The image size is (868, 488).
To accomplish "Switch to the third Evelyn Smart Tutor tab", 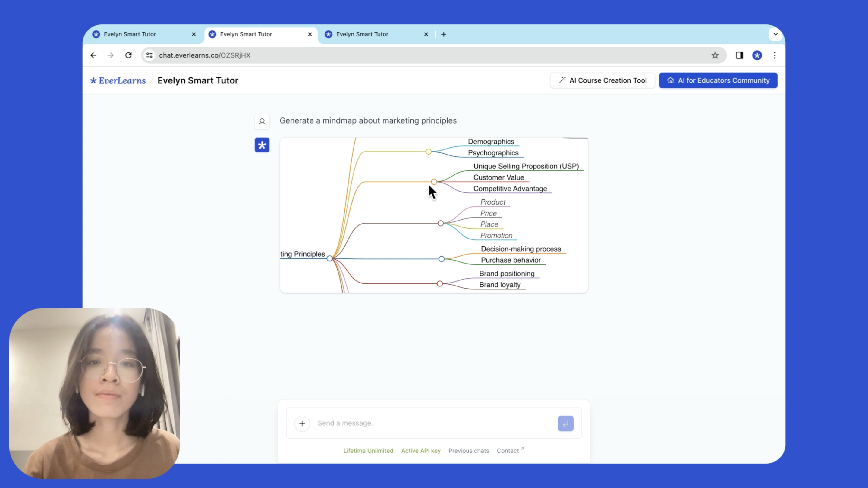I will 362,34.
